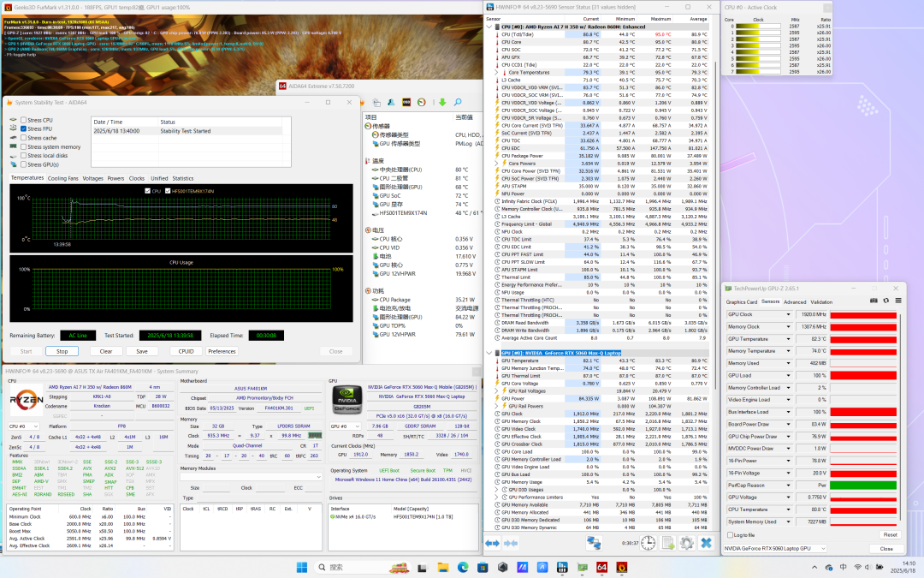Click GPU-Z Reset button

(x=890, y=535)
